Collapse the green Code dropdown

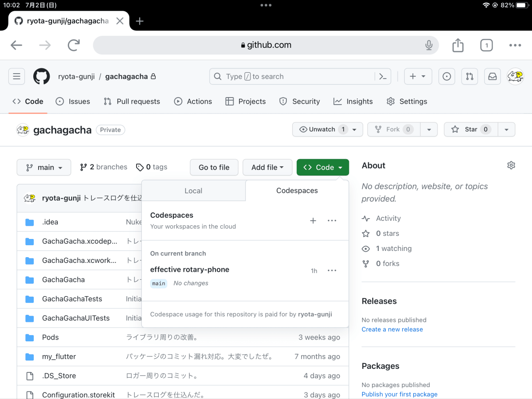point(323,168)
